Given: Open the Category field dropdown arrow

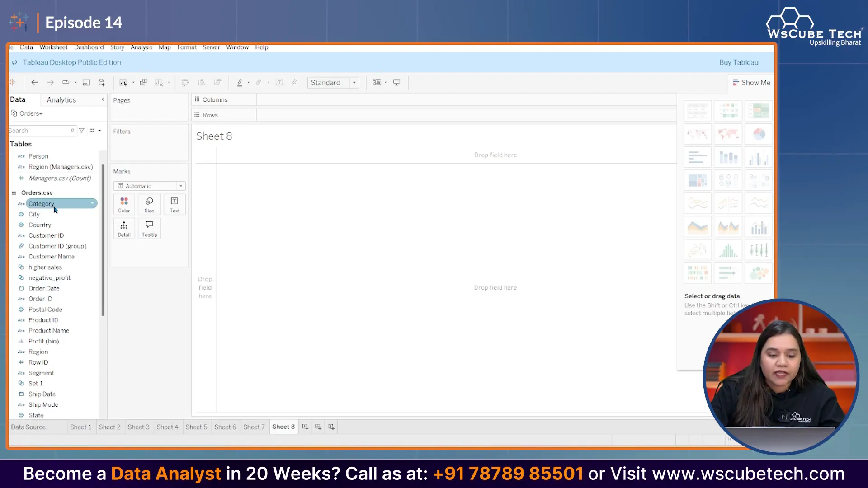Looking at the screenshot, I should 92,204.
